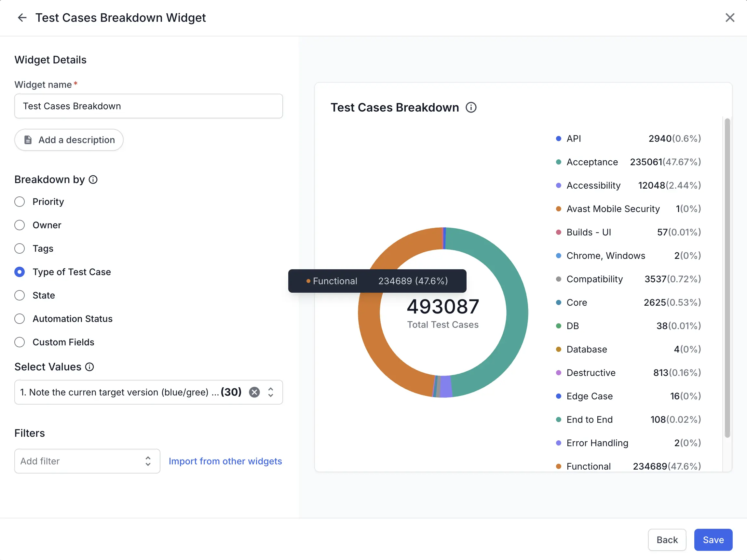Click the Back button
The height and width of the screenshot is (560, 747).
pyautogui.click(x=667, y=540)
